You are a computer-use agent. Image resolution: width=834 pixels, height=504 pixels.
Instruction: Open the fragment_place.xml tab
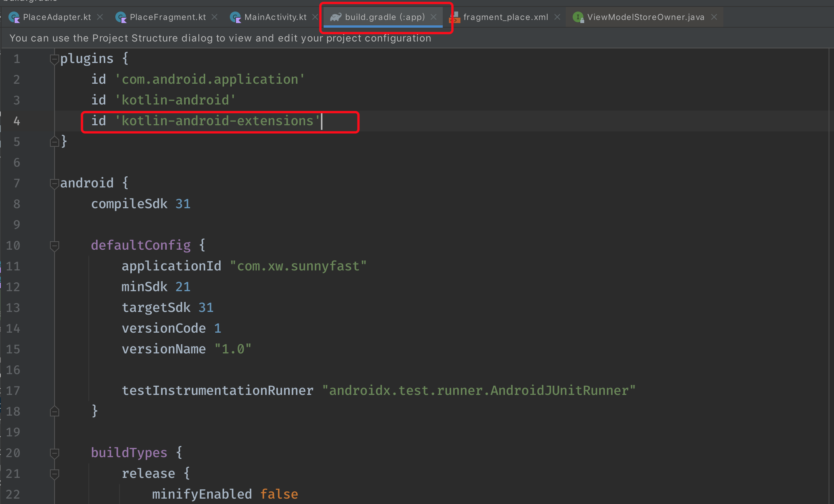pos(505,17)
